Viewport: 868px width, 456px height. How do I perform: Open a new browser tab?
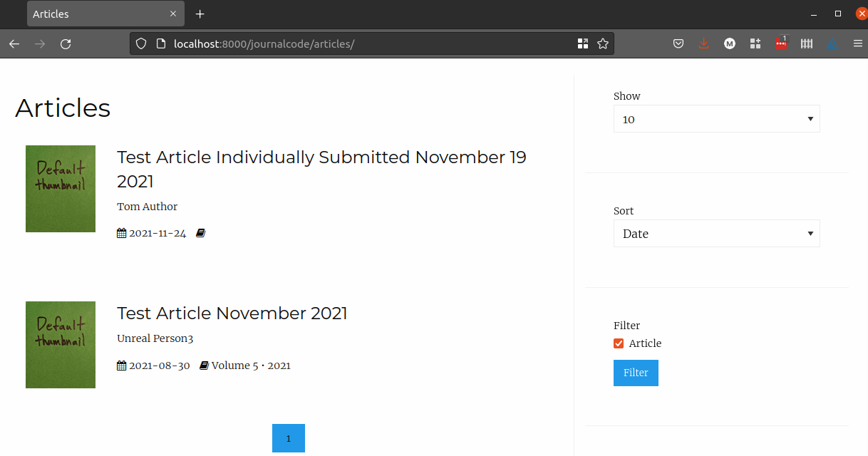point(200,14)
